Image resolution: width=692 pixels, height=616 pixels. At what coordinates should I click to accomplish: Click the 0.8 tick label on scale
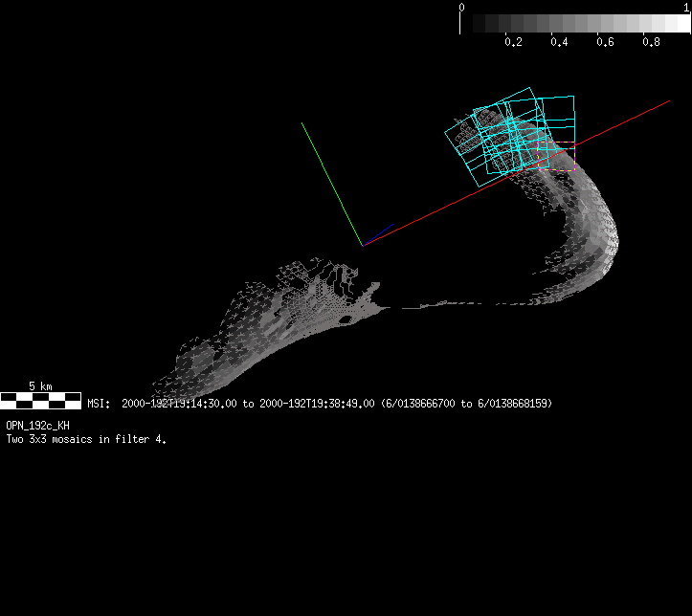click(x=651, y=42)
